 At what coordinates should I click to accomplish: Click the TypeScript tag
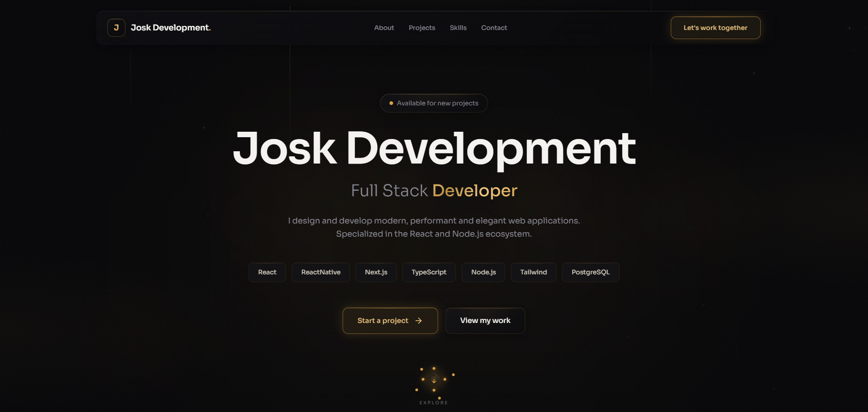[429, 272]
